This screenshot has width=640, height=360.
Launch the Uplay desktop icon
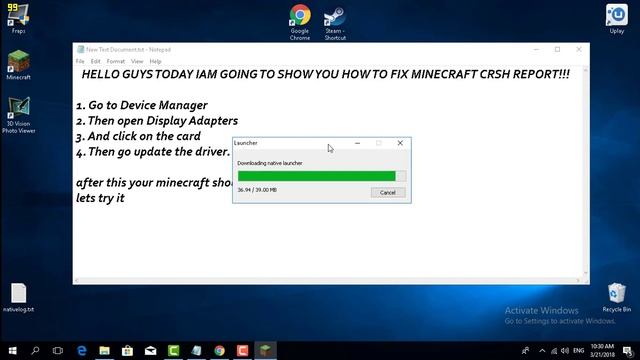coord(617,19)
